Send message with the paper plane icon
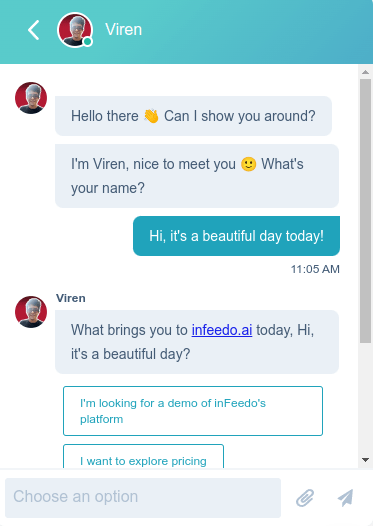The image size is (373, 526). tap(345, 497)
